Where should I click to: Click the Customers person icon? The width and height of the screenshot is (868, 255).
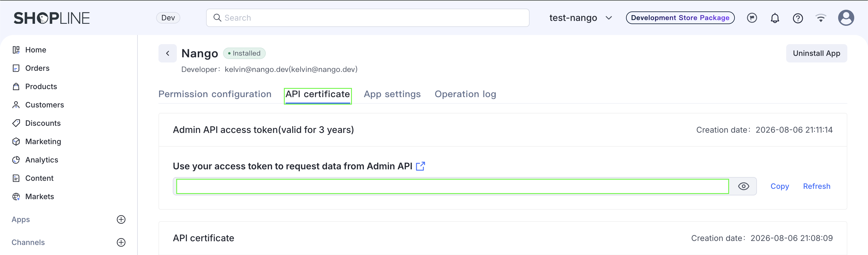pyautogui.click(x=16, y=105)
